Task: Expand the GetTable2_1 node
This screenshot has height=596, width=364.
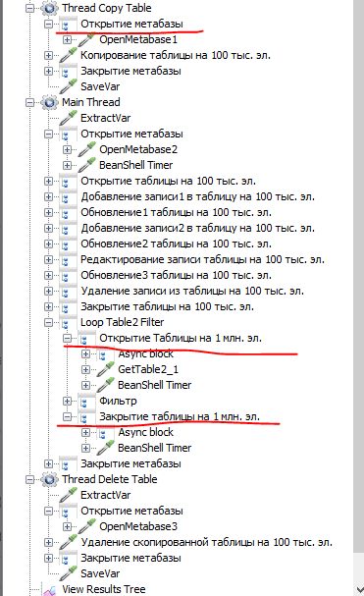Action: [x=85, y=369]
